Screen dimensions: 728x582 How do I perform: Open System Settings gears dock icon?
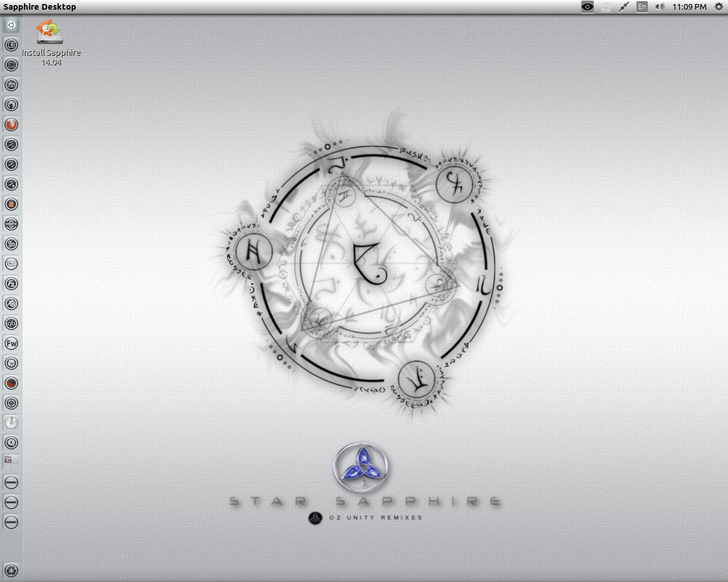click(x=11, y=244)
